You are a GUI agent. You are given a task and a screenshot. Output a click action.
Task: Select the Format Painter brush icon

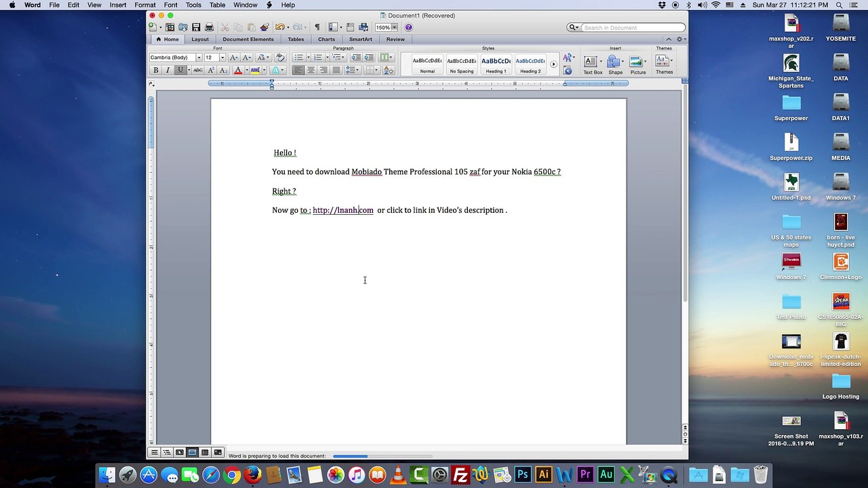[x=264, y=27]
